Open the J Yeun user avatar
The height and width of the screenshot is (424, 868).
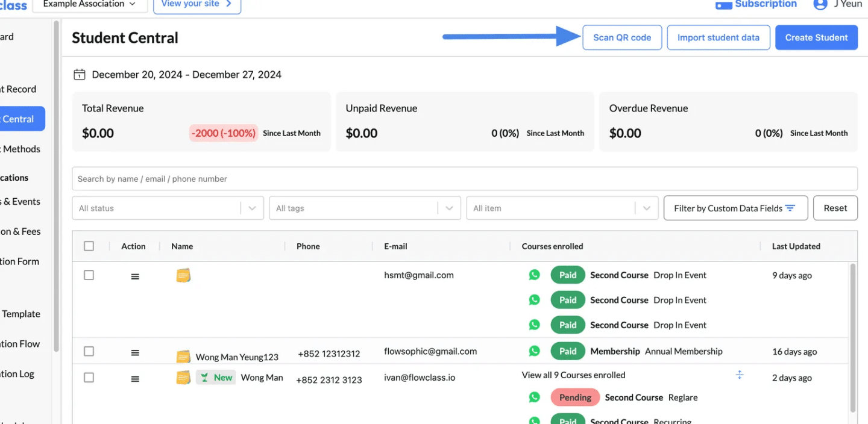click(x=820, y=4)
